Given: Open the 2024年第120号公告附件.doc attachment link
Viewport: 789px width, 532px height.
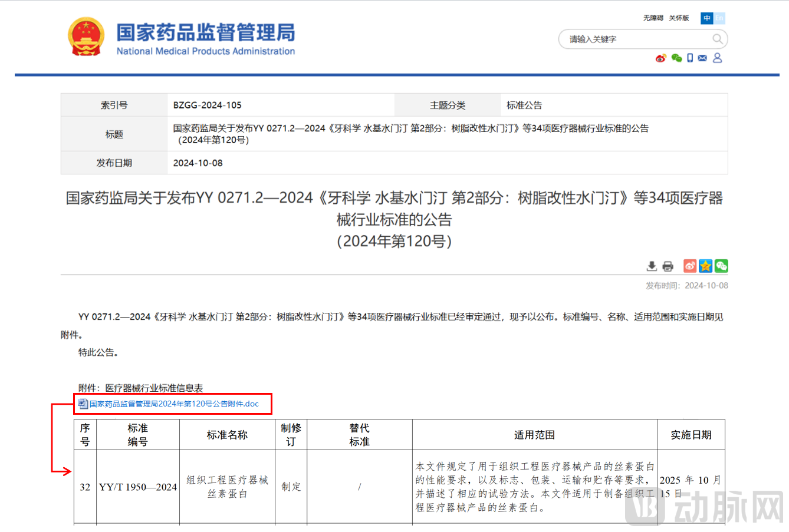Looking at the screenshot, I should point(174,403).
